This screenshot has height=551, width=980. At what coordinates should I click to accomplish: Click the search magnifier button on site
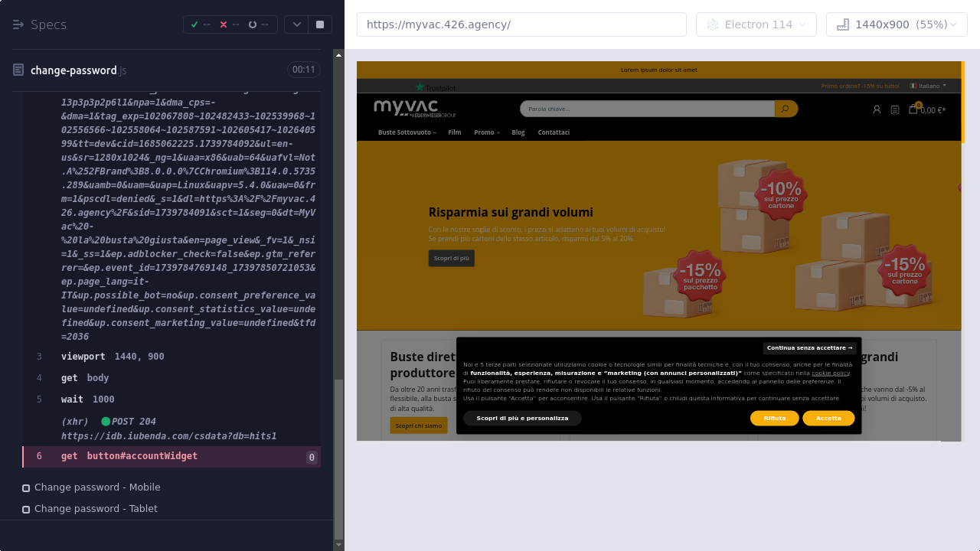pyautogui.click(x=786, y=109)
